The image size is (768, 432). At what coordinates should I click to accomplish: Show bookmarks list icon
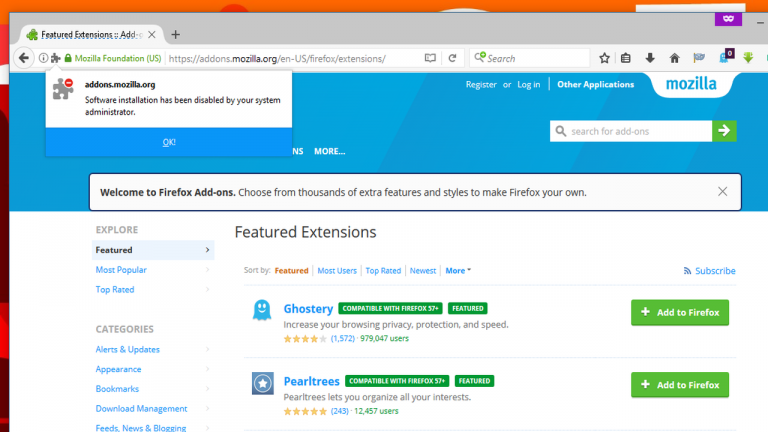625,58
